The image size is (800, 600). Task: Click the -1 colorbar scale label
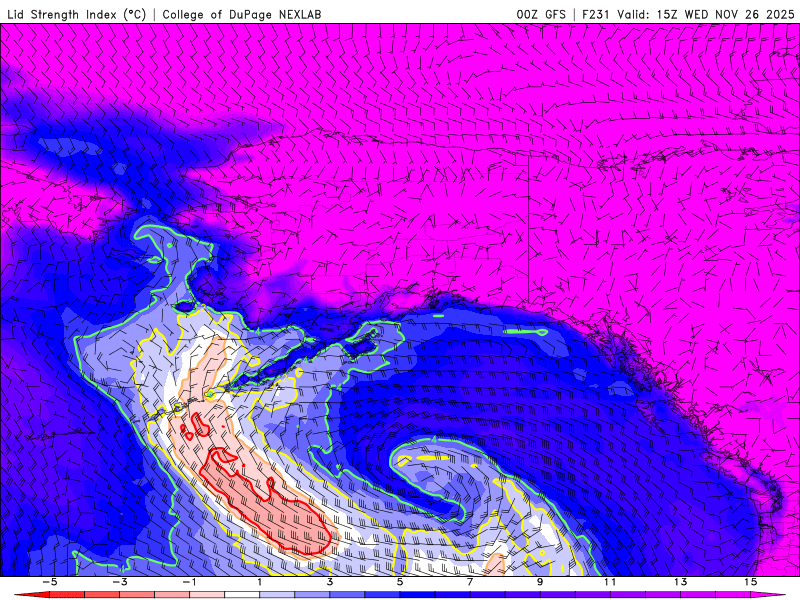point(189,582)
